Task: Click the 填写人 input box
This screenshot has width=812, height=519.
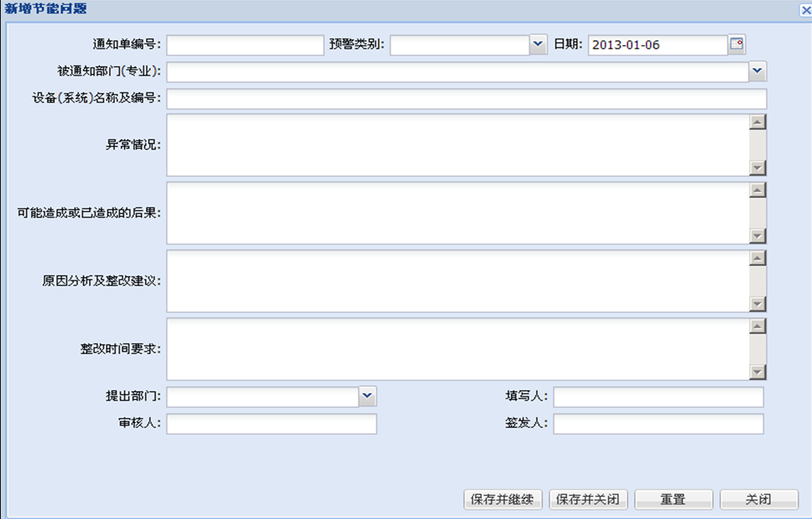Action: tap(658, 396)
